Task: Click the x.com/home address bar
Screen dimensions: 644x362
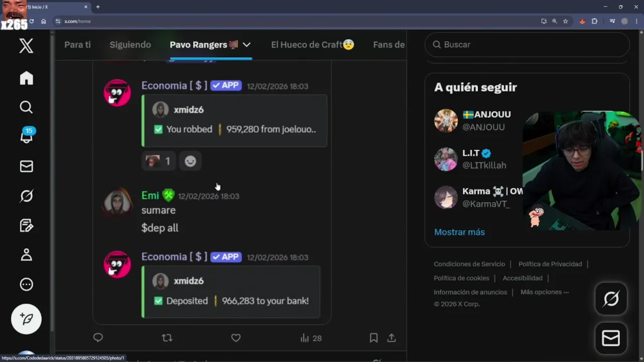Action: click(x=297, y=21)
